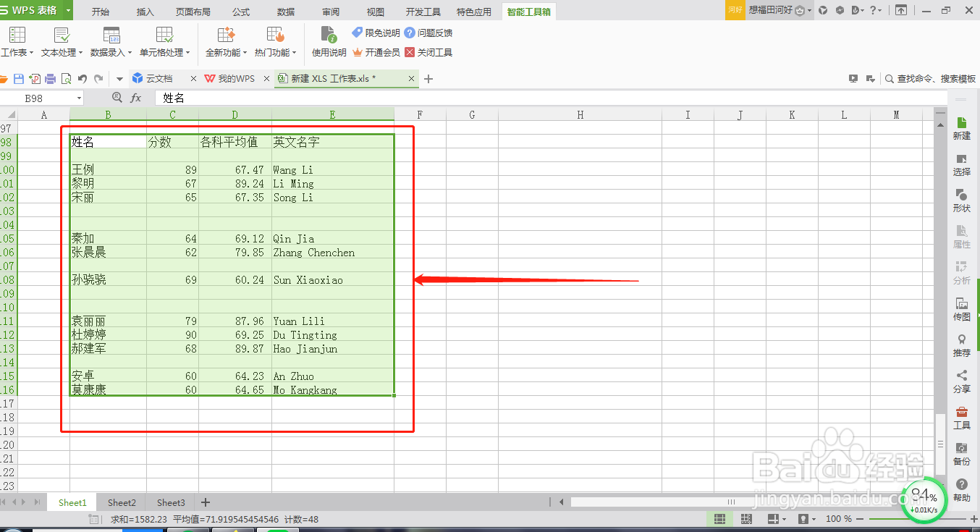The image size is (980, 532).
Task: Switch to the Sheet2 tab
Action: [122, 502]
